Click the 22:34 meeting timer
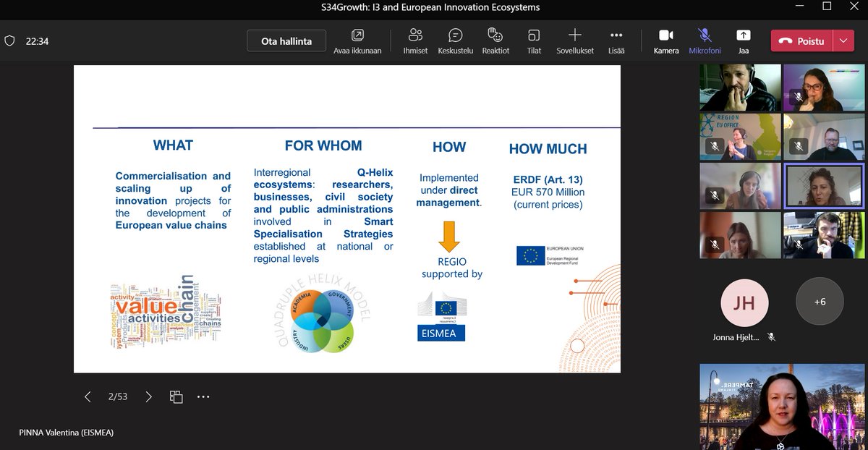 tap(37, 41)
